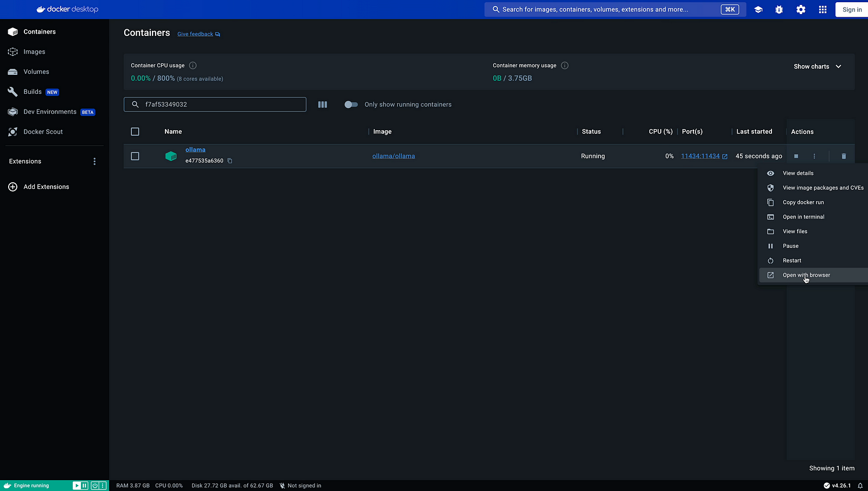
Task: Choose Copy docker run menu entry
Action: click(803, 202)
